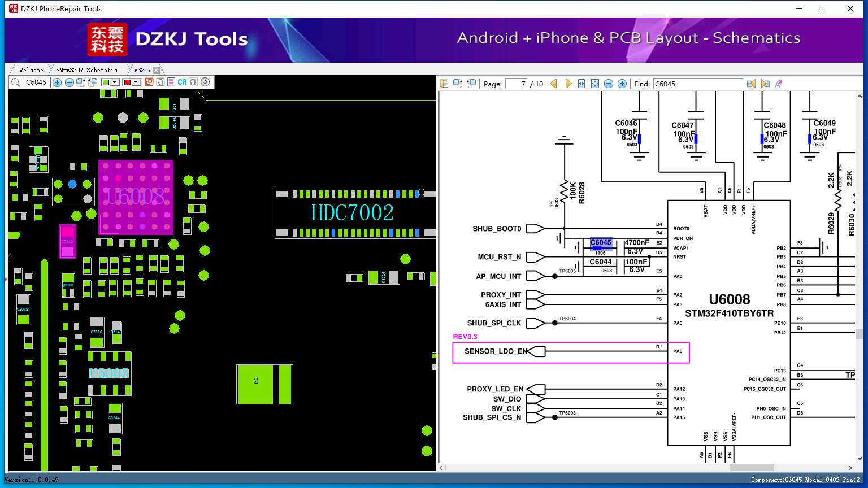
Task: Click the PCB layout zoom out button
Action: pos(69,82)
